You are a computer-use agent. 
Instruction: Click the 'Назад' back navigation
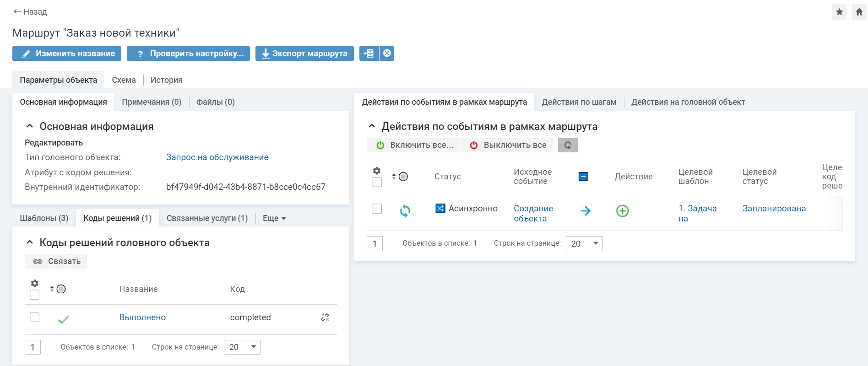pyautogui.click(x=30, y=12)
